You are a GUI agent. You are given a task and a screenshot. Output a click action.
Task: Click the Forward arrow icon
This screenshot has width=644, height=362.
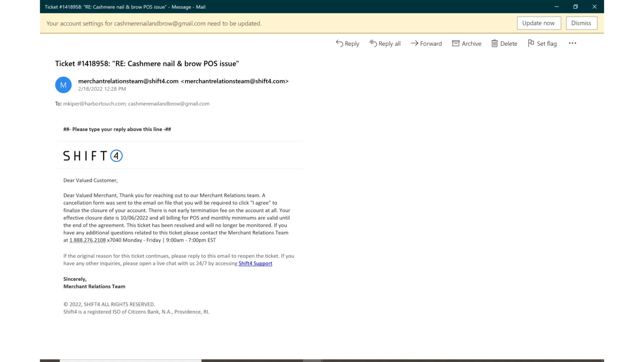tap(414, 43)
